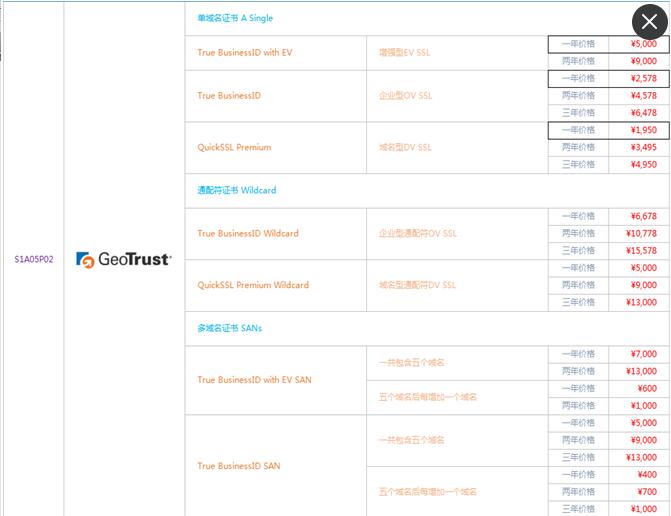Follow the 企业型通配符OV SSL link

(x=418, y=233)
